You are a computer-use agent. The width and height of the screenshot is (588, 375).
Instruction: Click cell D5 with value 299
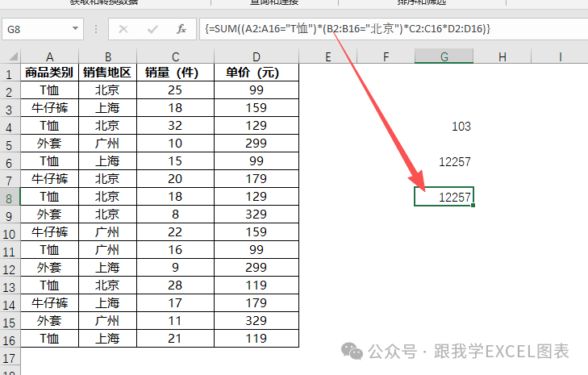click(x=256, y=144)
